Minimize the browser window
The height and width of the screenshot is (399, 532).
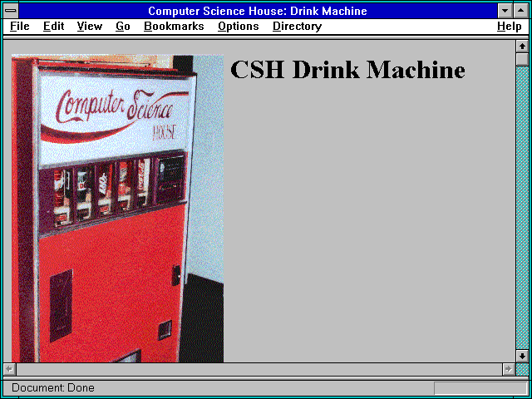point(505,11)
